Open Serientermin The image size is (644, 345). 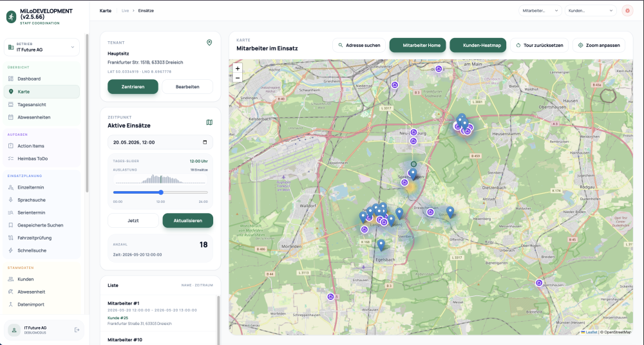42,213
